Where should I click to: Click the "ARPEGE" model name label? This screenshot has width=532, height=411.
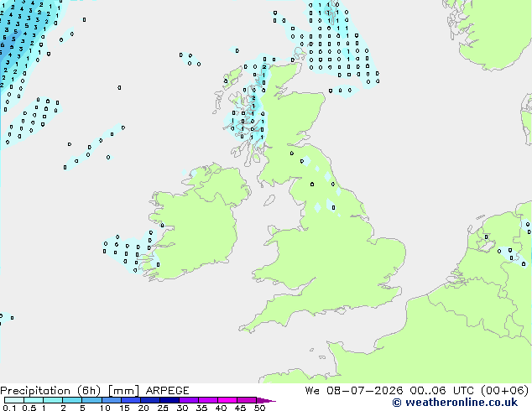click(x=167, y=391)
